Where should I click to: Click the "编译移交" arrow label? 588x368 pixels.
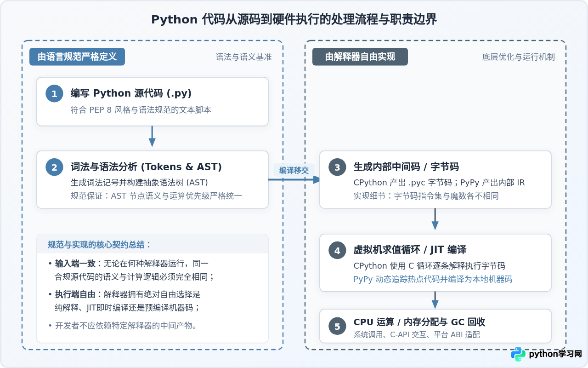point(294,170)
